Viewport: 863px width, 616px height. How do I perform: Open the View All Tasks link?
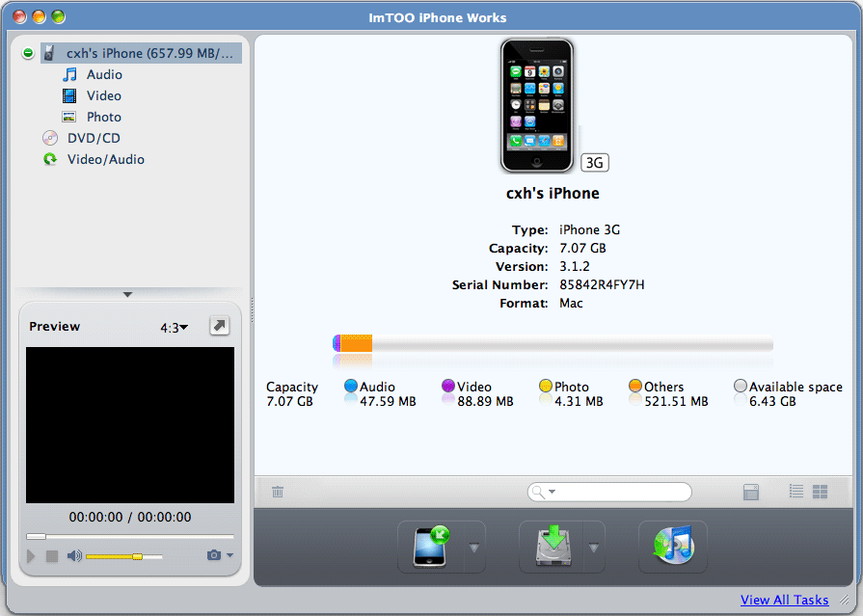point(784,600)
